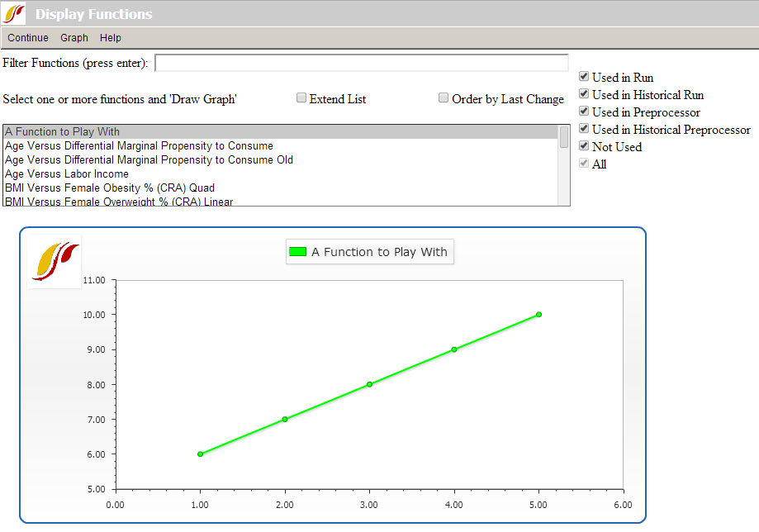Click the green legend swatch for the function
759x532 pixels.
(298, 252)
